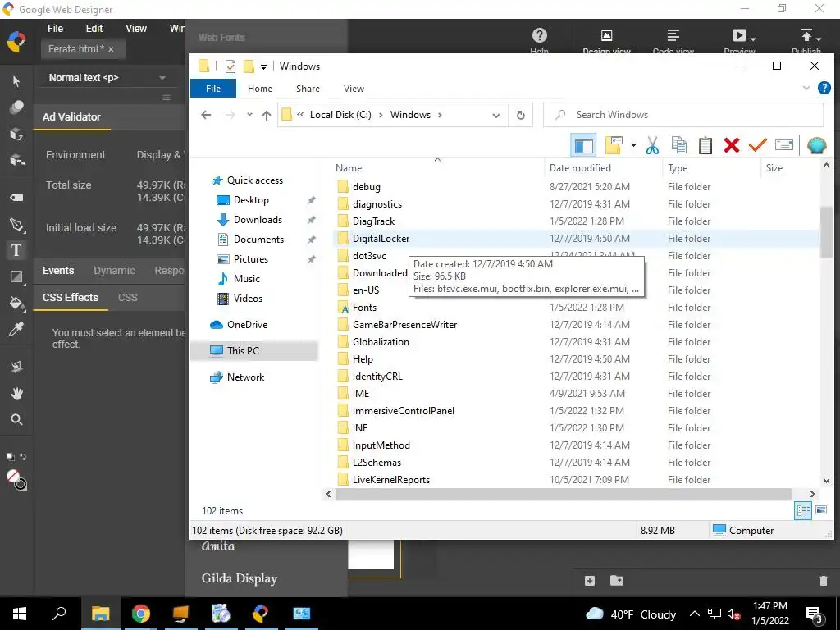Viewport: 840px width, 630px height.
Task: Click the Help icon in Web Designer
Action: click(540, 35)
